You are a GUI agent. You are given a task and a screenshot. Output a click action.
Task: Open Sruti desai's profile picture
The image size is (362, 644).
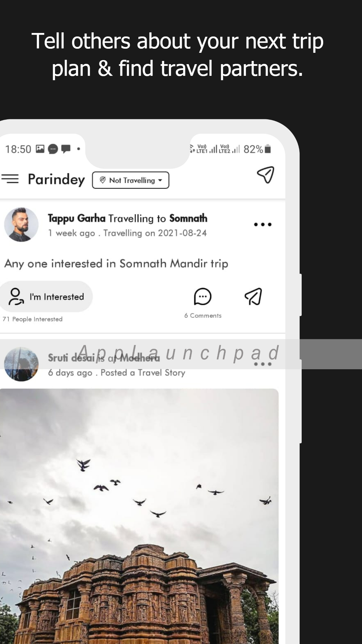(x=21, y=364)
